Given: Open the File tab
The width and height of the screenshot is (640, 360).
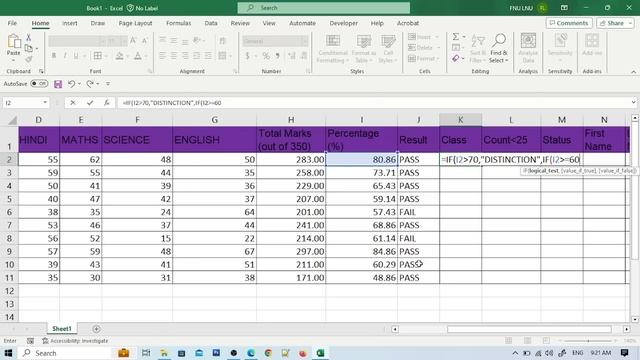Looking at the screenshot, I should [x=12, y=23].
